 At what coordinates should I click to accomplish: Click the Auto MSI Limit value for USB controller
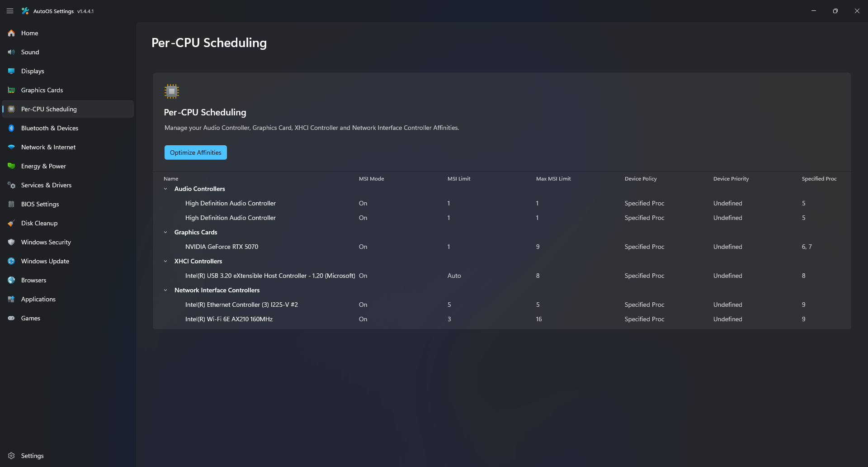(x=454, y=276)
